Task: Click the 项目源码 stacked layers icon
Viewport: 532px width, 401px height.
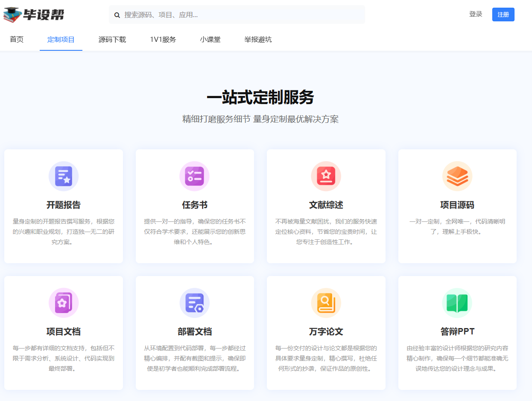Action: (x=457, y=176)
